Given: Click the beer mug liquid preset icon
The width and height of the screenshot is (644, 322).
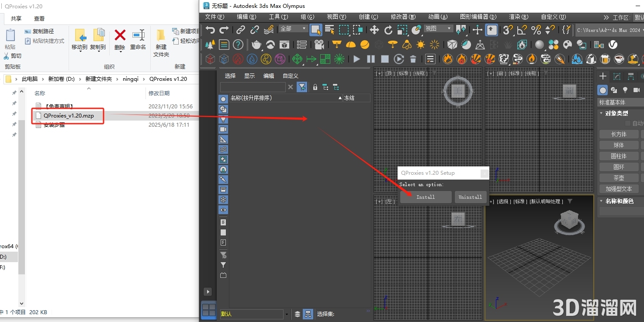Looking at the screenshot, I should click(605, 59).
